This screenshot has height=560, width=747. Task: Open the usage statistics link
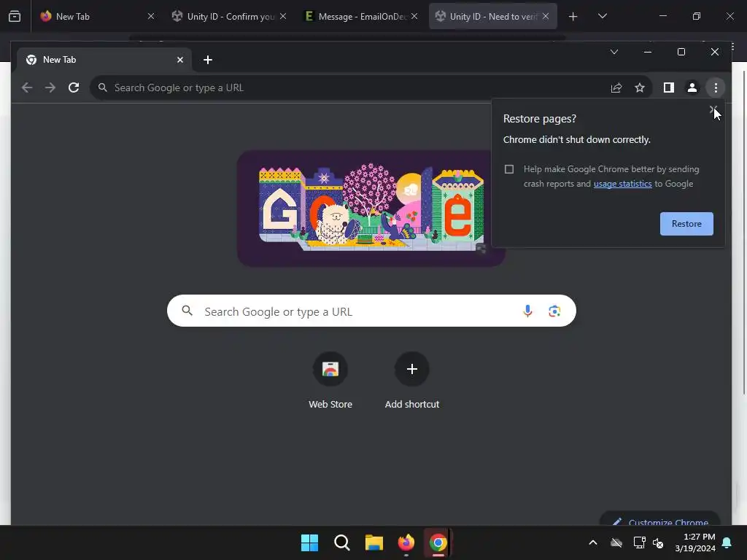[622, 184]
